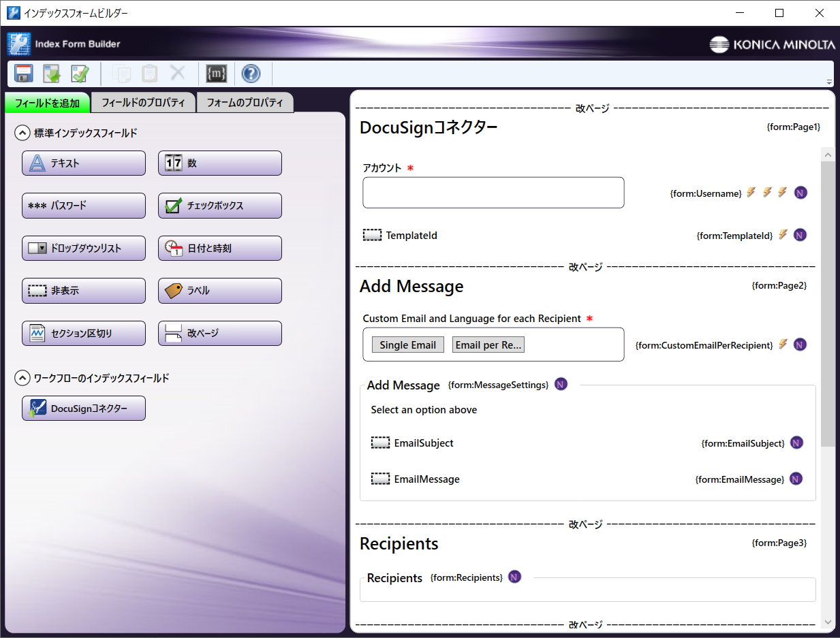
Task: Click the form preview vertical scrollbar thumb
Action: coord(828,305)
